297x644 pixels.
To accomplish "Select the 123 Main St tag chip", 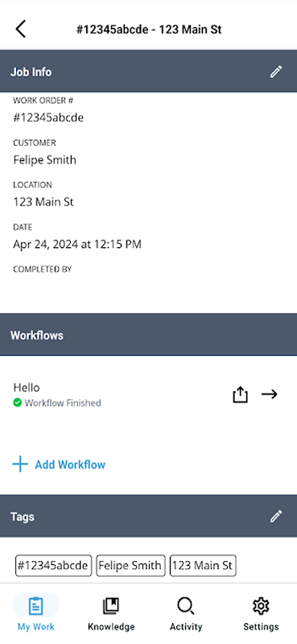I will tap(203, 566).
